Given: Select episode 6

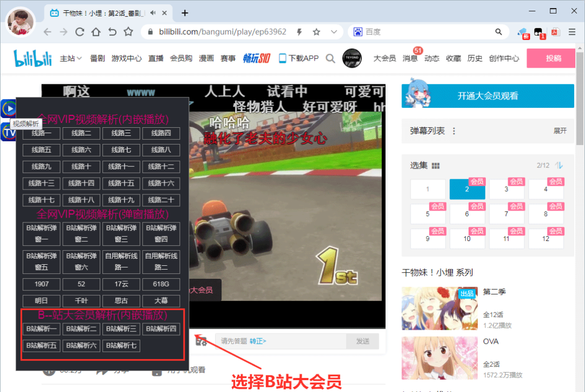Looking at the screenshot, I should pos(467,214).
